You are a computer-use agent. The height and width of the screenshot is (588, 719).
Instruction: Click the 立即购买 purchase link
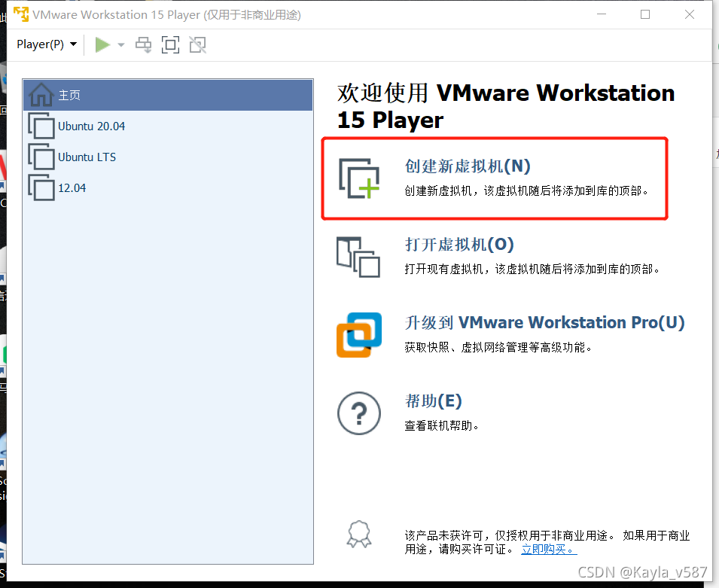549,549
